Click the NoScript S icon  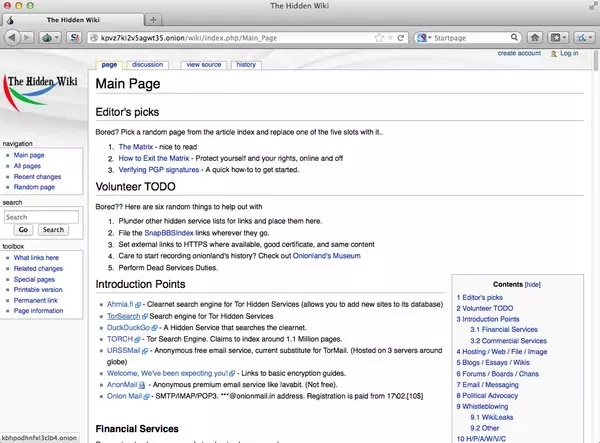[74, 37]
